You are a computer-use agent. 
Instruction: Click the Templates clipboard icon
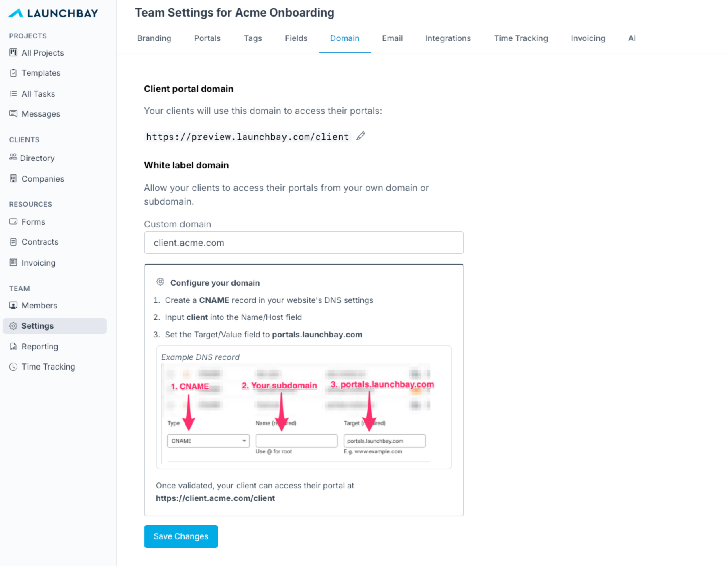coord(13,73)
